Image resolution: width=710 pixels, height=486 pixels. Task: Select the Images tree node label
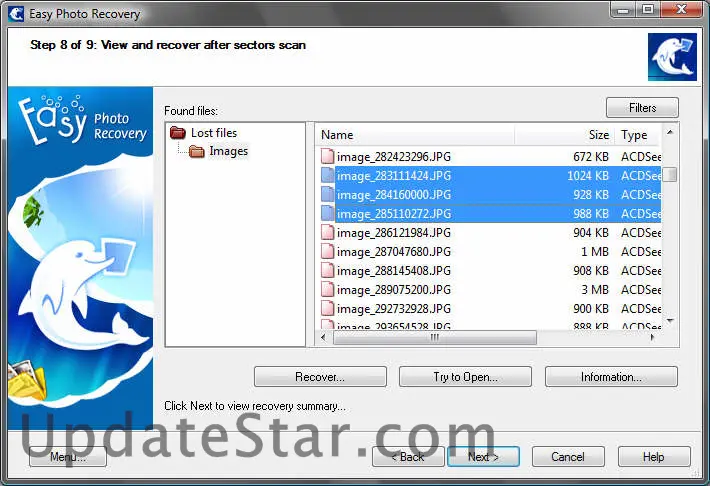pyautogui.click(x=229, y=151)
